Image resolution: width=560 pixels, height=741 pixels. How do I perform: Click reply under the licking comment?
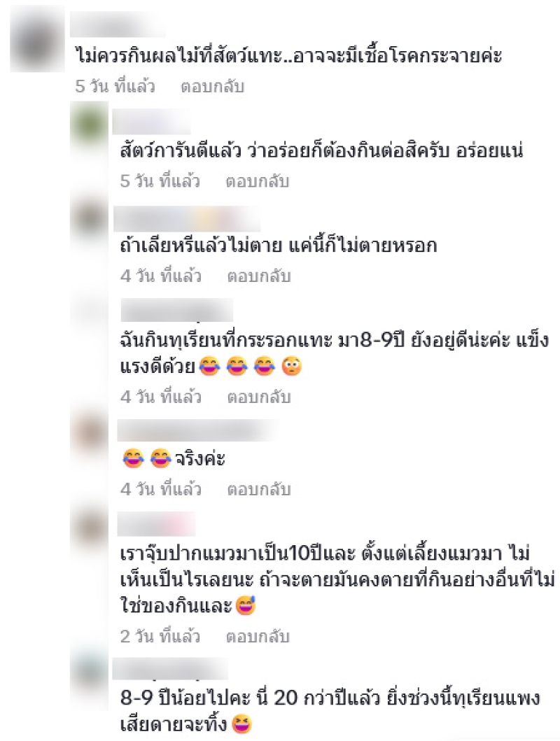[x=259, y=276]
